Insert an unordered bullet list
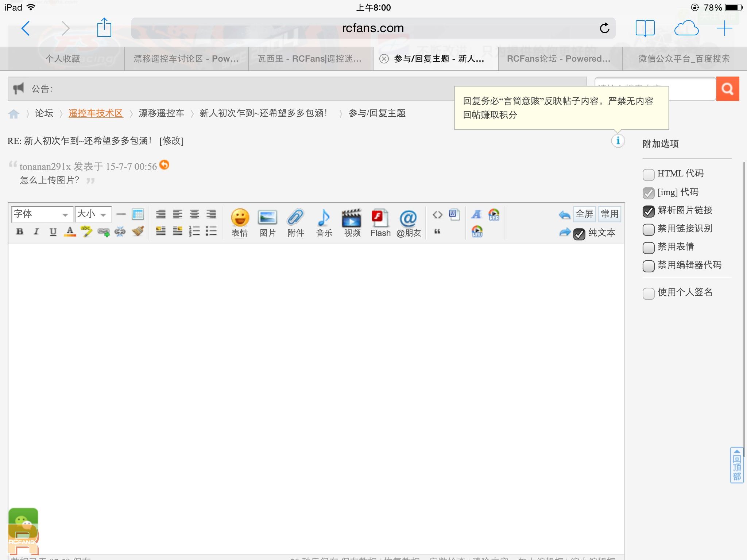 (x=211, y=231)
